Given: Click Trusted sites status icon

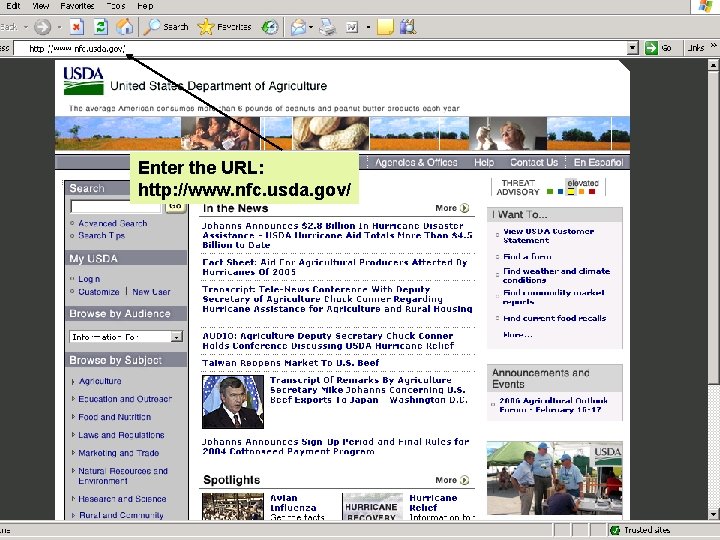Looking at the screenshot, I should pos(614,530).
